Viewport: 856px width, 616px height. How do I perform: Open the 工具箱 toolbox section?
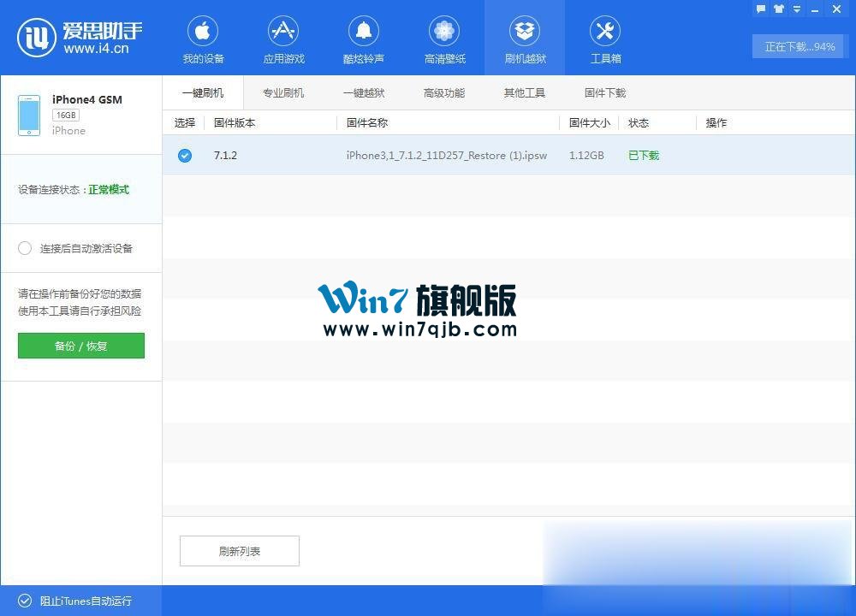click(x=605, y=40)
